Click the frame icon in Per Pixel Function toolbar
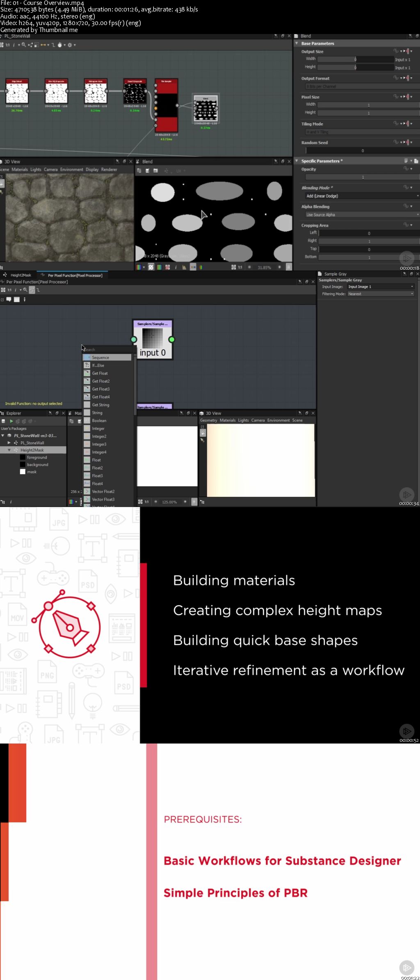This screenshot has width=420, height=980. (x=17, y=299)
